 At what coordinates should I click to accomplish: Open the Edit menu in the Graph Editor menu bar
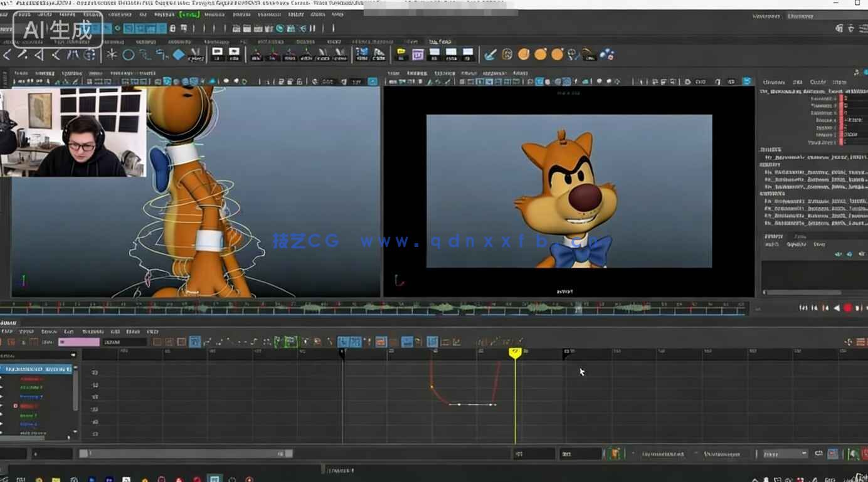8,330
